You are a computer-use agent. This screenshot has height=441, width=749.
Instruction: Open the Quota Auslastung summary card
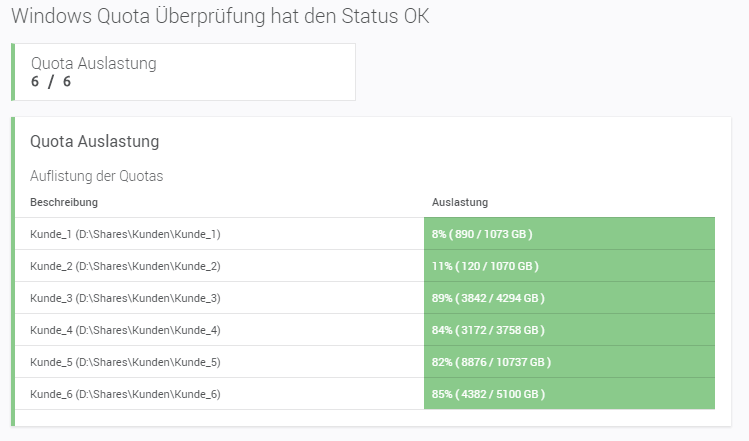coord(184,72)
